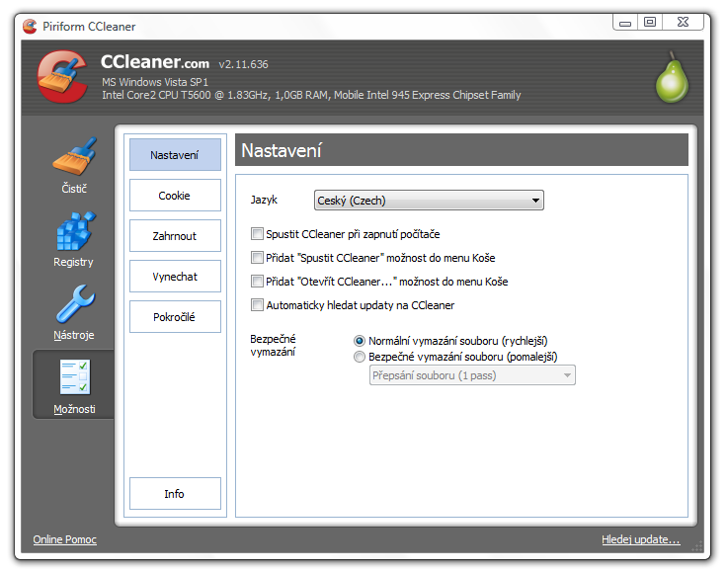Image resolution: width=728 pixels, height=573 pixels.
Task: Select Bezpečné vymazání souboru radio button
Action: click(360, 357)
